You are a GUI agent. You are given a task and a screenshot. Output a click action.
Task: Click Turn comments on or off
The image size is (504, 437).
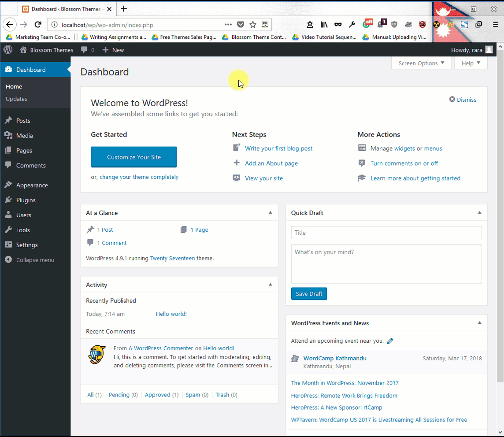(404, 163)
